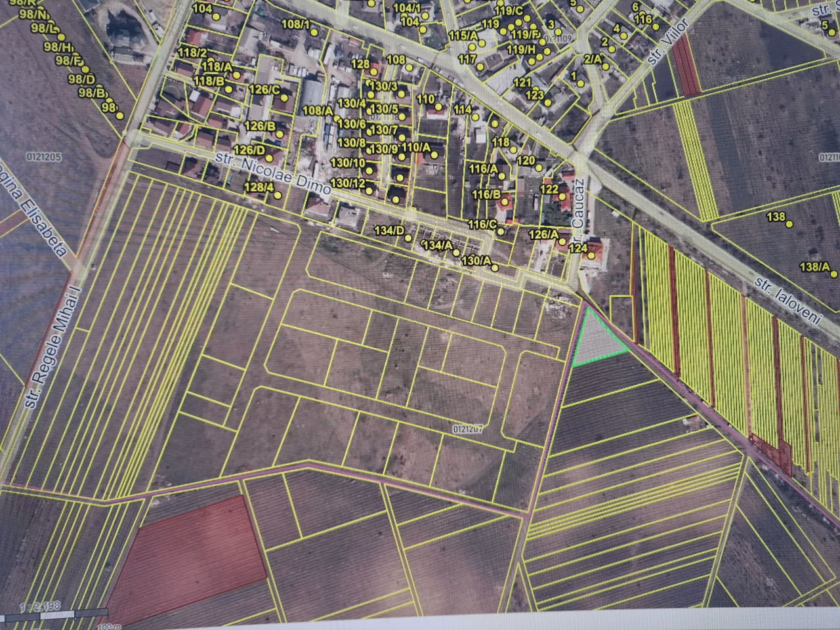Pick the yellow dot beside 126/B
The width and height of the screenshot is (840, 630).
tap(280, 134)
